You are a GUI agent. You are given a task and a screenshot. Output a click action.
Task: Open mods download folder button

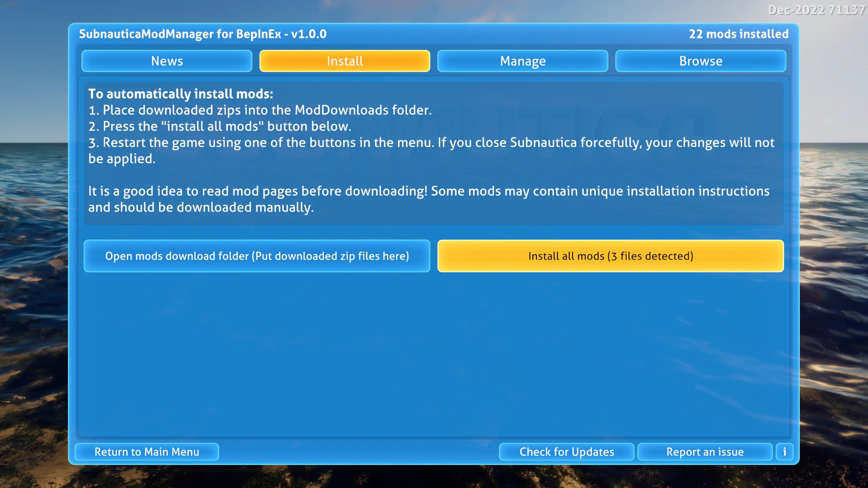(x=257, y=256)
